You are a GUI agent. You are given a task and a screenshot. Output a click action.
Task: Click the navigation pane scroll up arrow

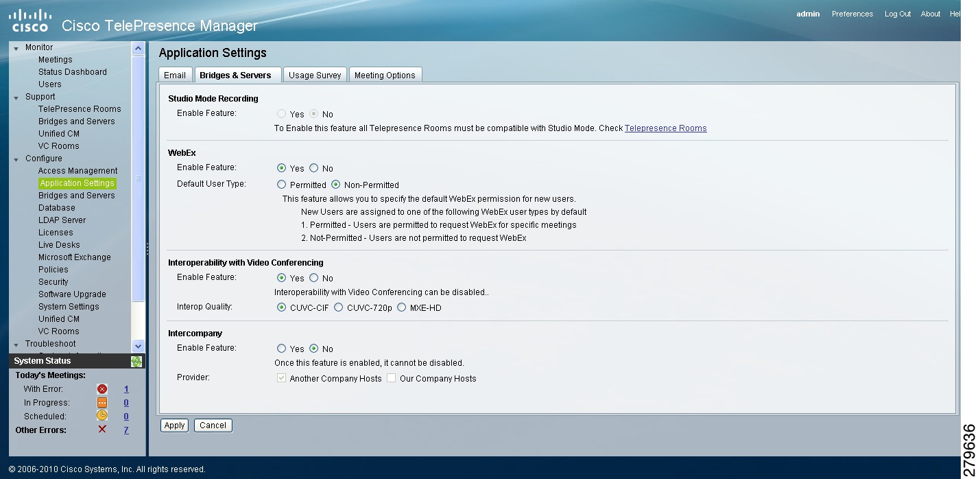tap(139, 49)
